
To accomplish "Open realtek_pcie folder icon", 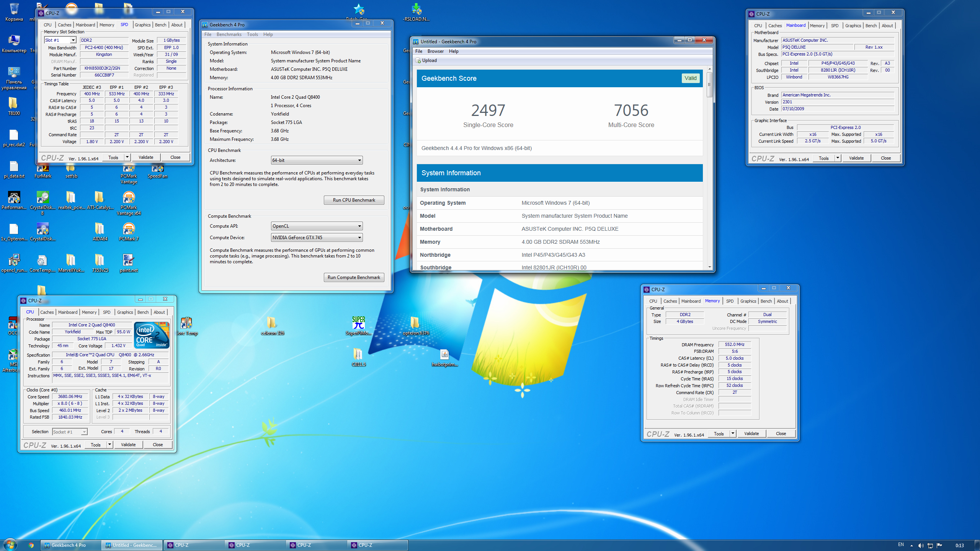I will [71, 201].
